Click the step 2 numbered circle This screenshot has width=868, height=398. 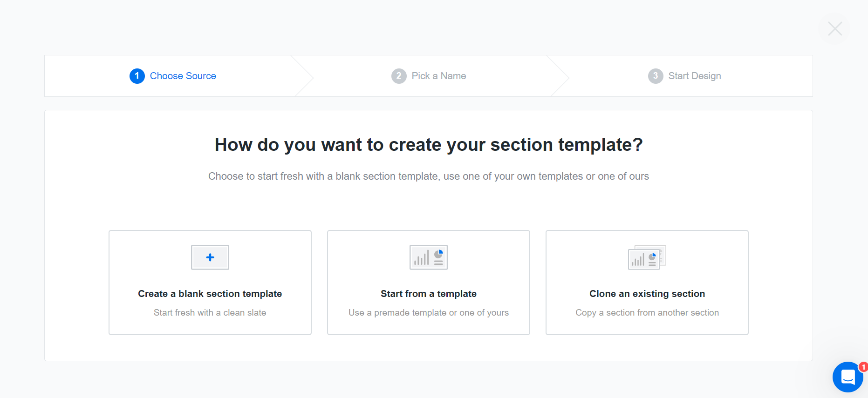(x=399, y=76)
